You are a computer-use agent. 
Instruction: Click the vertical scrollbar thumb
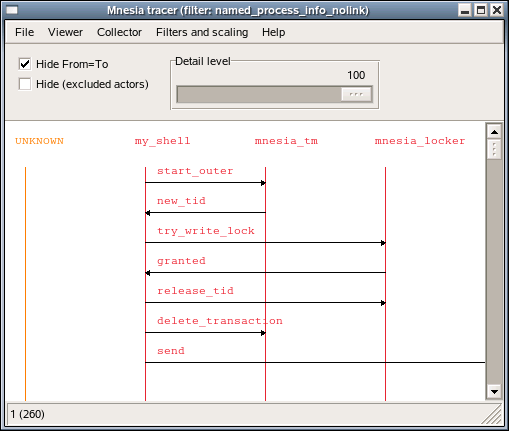494,149
